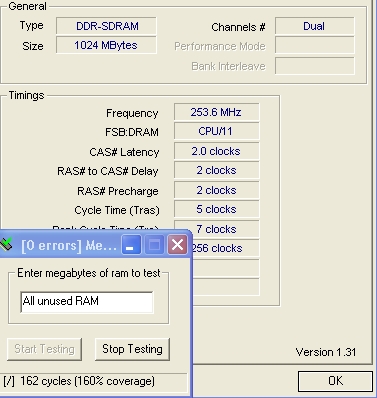Minimize the MemTest window
377x398 pixels.
tap(131, 245)
